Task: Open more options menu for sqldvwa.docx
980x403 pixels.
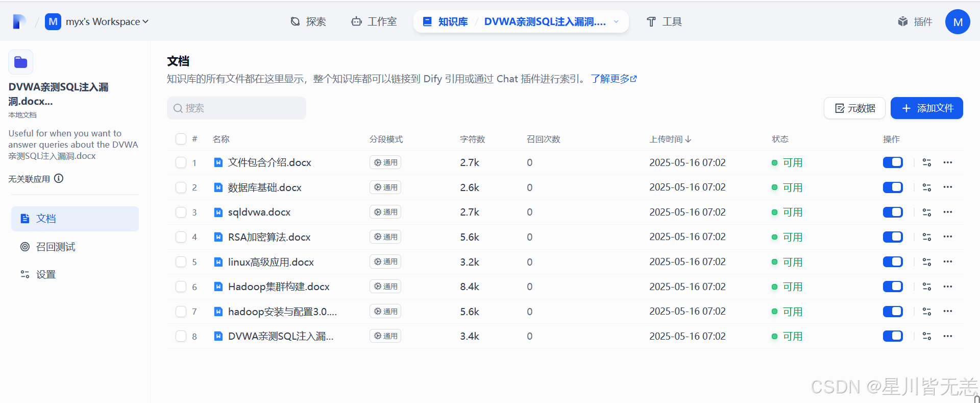Action: (948, 212)
